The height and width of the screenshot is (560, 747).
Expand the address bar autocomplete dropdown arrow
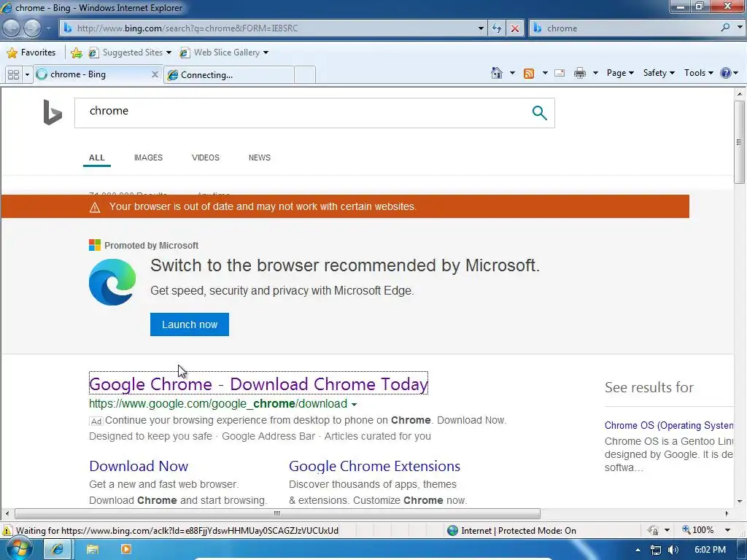[481, 28]
